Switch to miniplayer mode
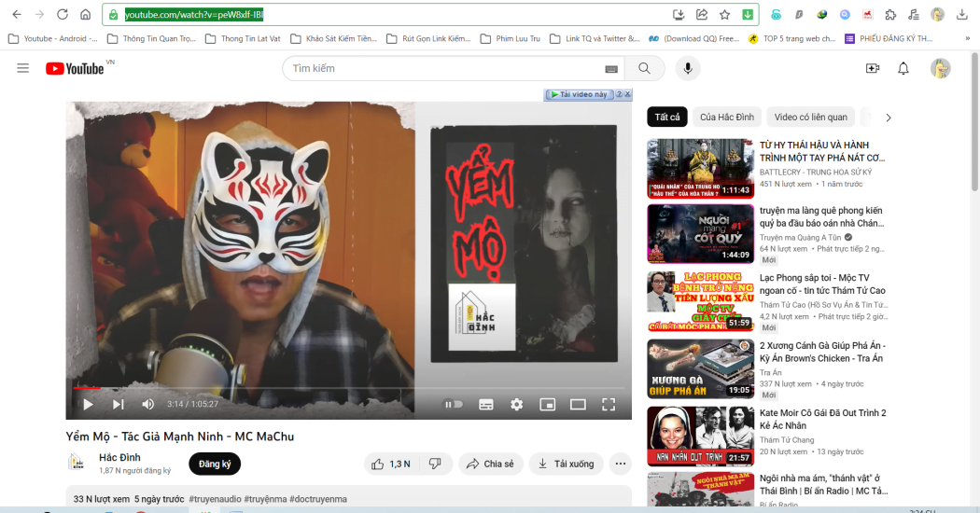This screenshot has height=513, width=980. (x=548, y=405)
